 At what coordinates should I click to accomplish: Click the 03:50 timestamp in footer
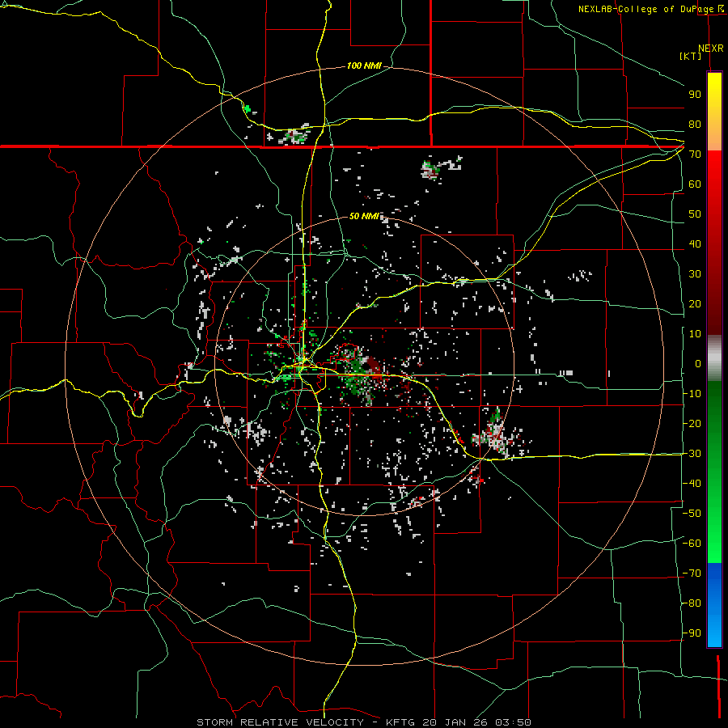pyautogui.click(x=513, y=722)
